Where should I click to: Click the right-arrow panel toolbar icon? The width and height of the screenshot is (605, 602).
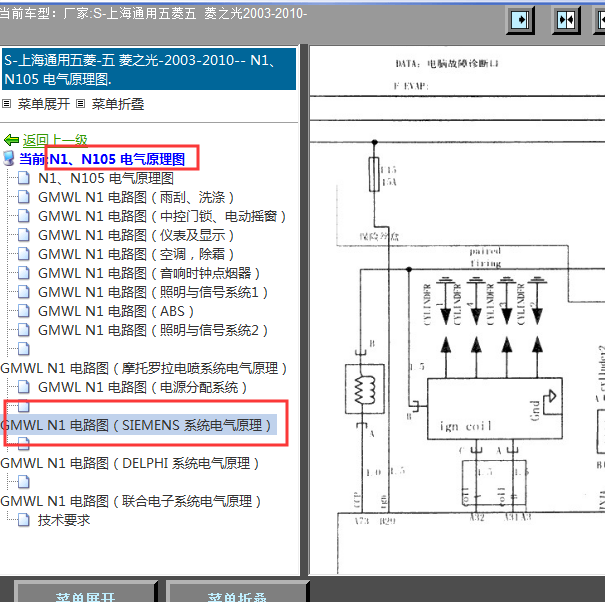520,20
